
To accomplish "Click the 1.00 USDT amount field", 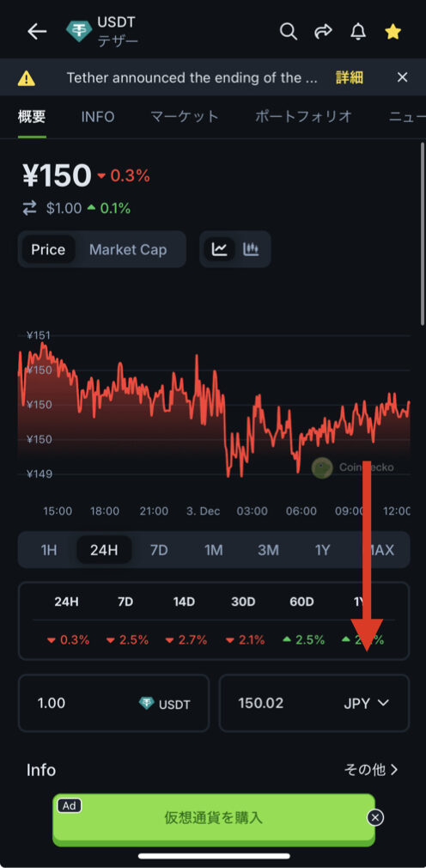I will click(x=114, y=703).
